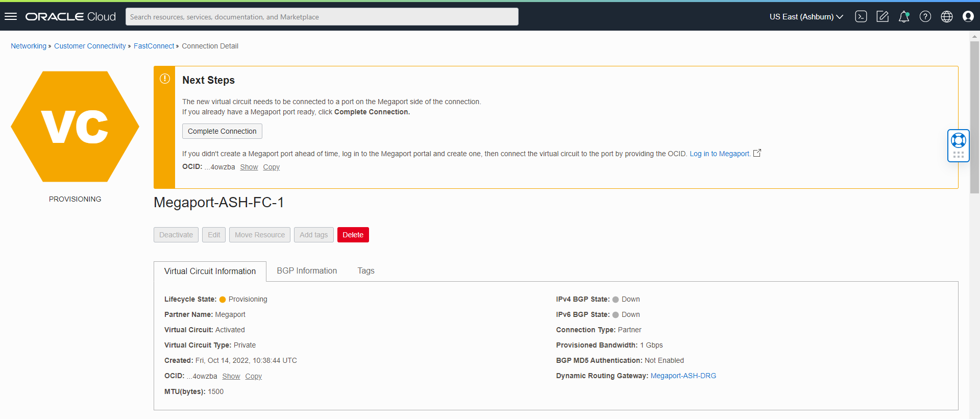Focus the search resources input field

322,17
